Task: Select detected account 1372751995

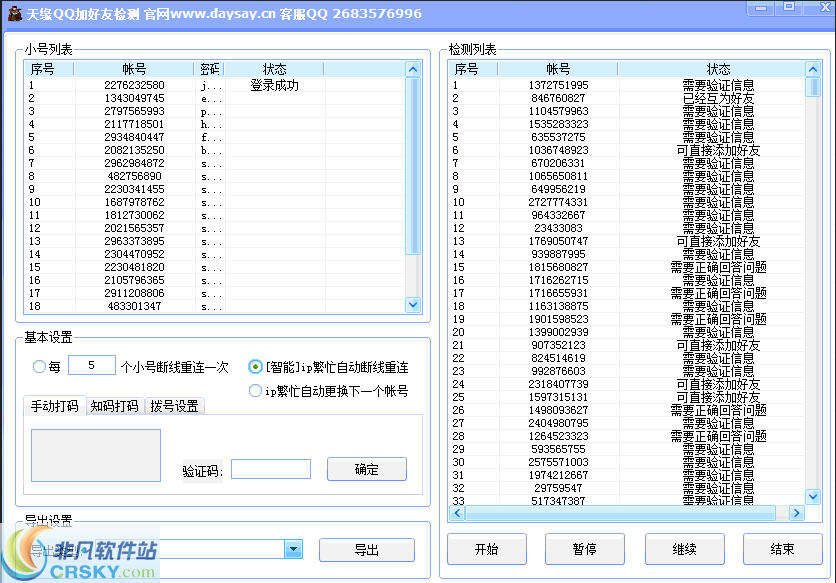Action: [x=558, y=85]
